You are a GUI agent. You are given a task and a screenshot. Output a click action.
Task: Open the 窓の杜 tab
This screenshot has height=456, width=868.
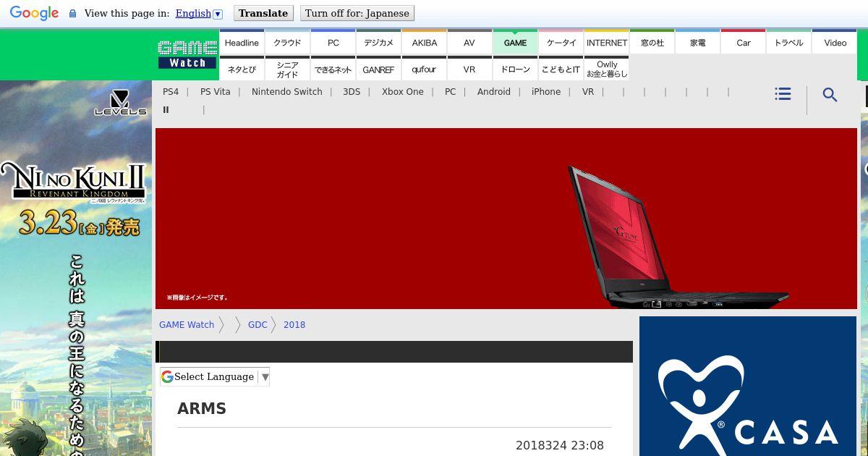(x=652, y=43)
